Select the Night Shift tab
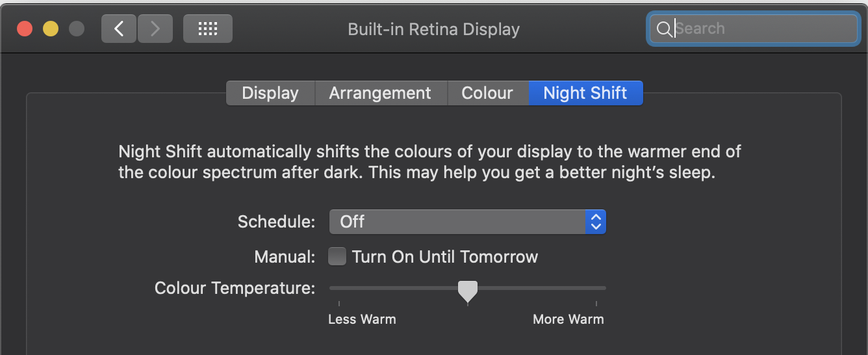868x355 pixels. pos(585,93)
